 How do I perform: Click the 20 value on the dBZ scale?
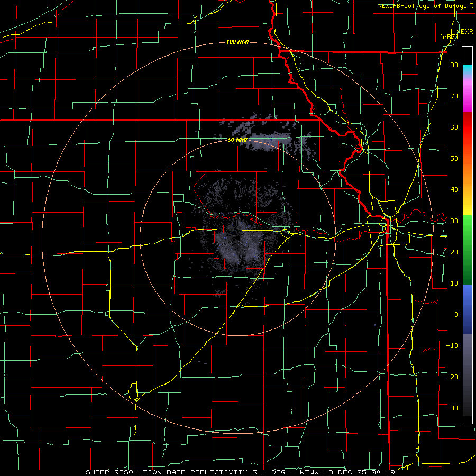(454, 252)
